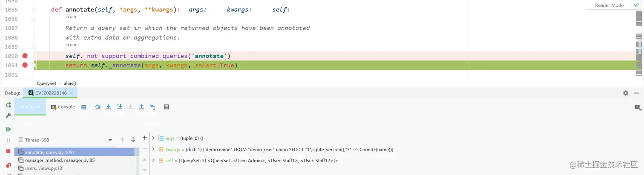
Task: Open the Thread-398 dropdown
Action: click(x=110, y=140)
